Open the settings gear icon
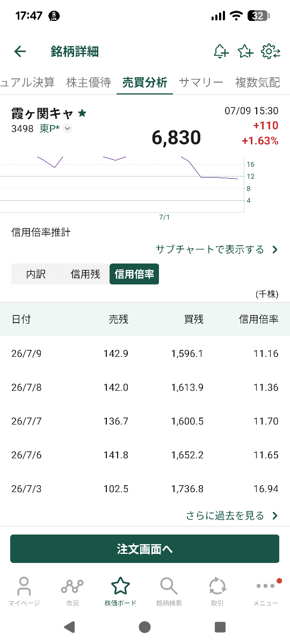This screenshot has height=644, width=290. tap(271, 52)
